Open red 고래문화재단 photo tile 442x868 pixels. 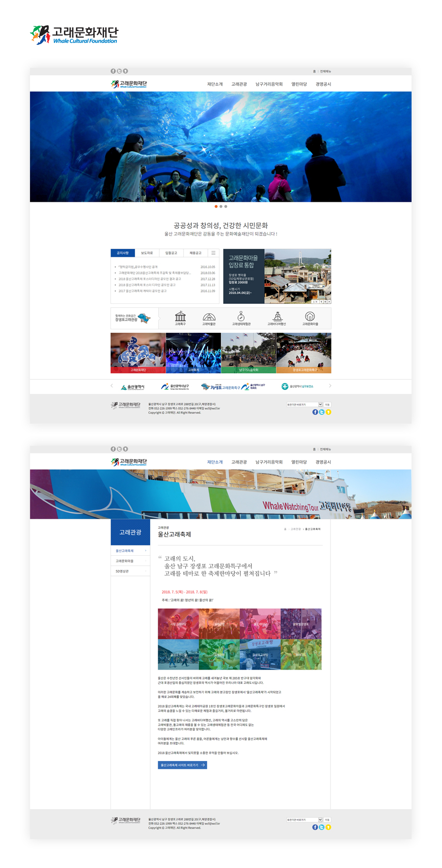coord(138,353)
